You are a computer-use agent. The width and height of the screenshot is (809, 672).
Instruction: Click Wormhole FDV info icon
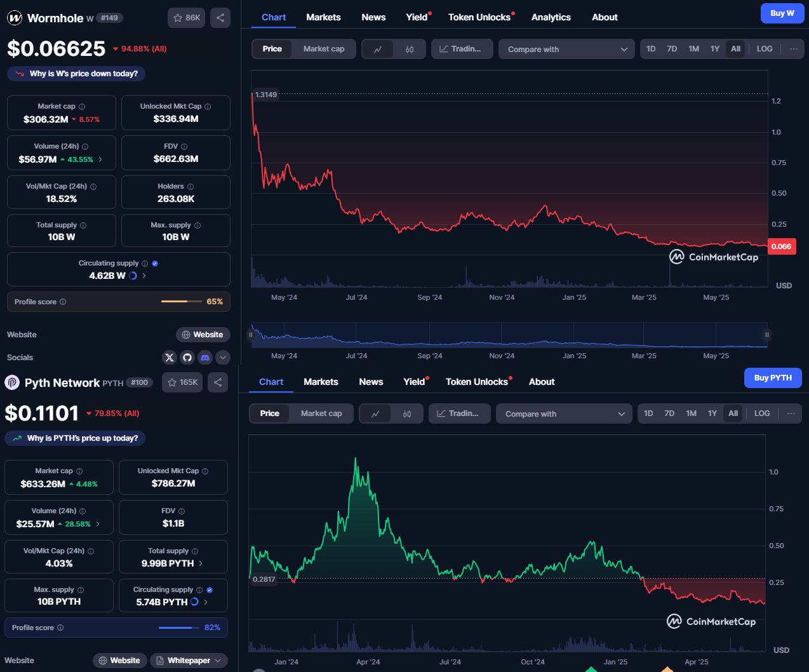point(184,147)
